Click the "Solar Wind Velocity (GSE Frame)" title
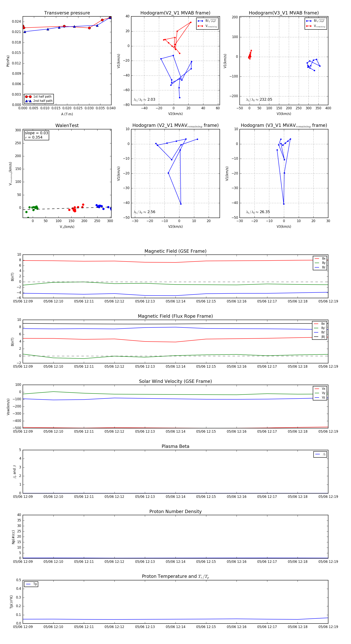This screenshot has width=351, height=644. 175,381
